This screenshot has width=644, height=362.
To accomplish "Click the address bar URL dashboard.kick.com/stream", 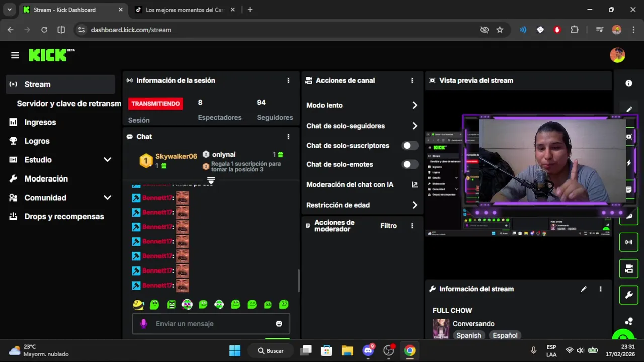I will click(131, 30).
